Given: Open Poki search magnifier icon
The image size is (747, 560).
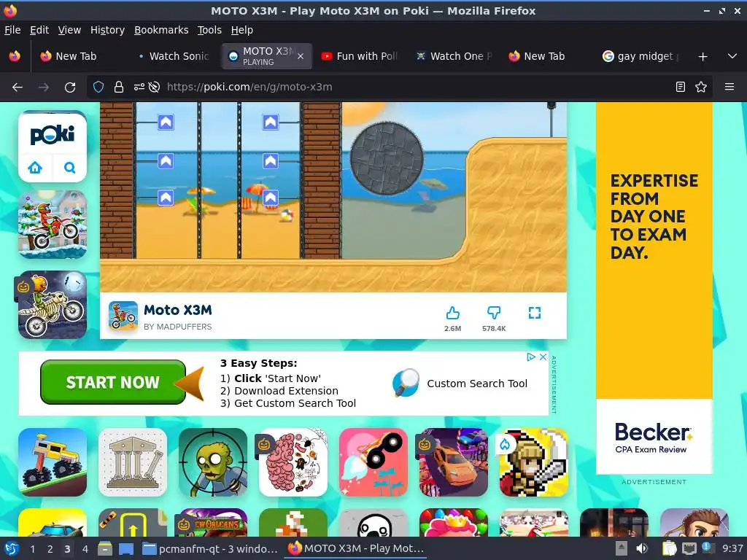Looking at the screenshot, I should (69, 168).
